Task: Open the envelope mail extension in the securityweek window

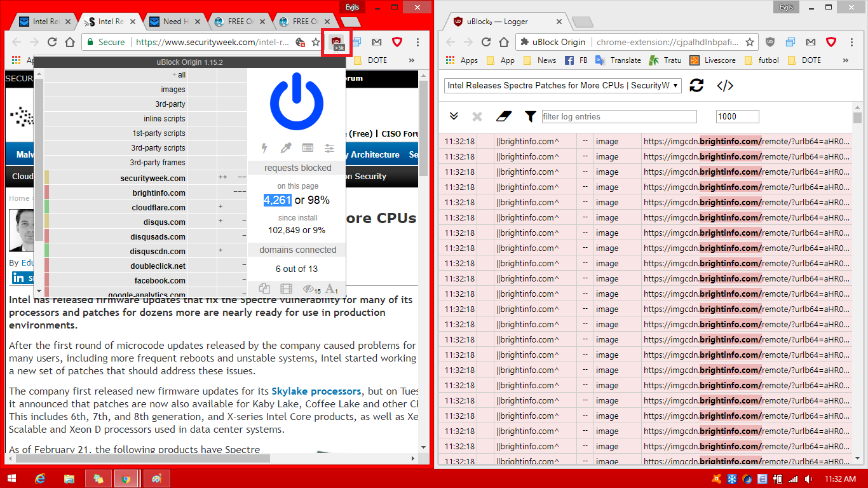Action: coord(377,42)
